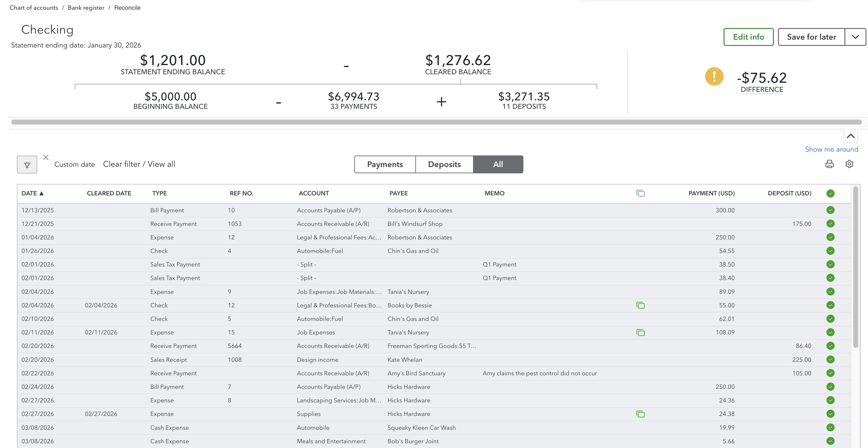Click the print icon above the table

(x=829, y=164)
